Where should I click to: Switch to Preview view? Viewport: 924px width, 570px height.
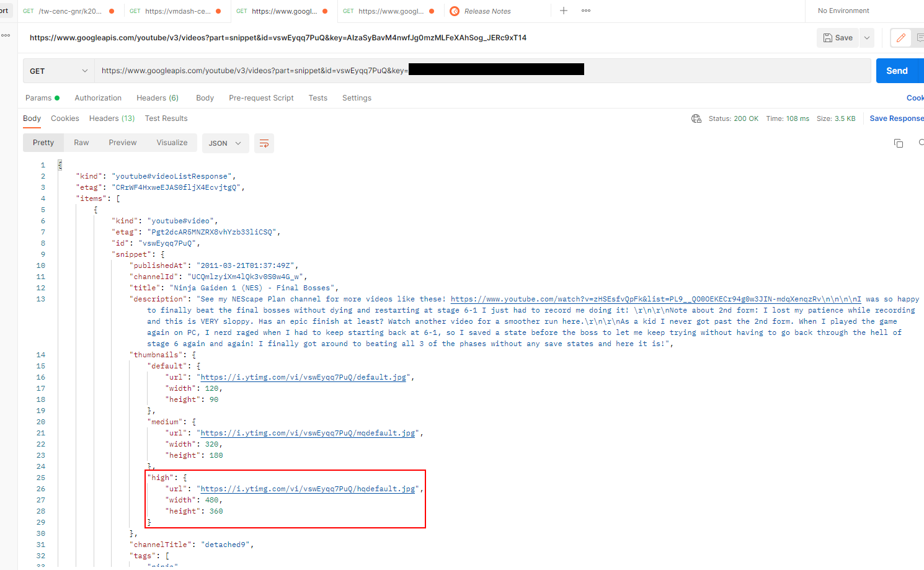pos(123,143)
